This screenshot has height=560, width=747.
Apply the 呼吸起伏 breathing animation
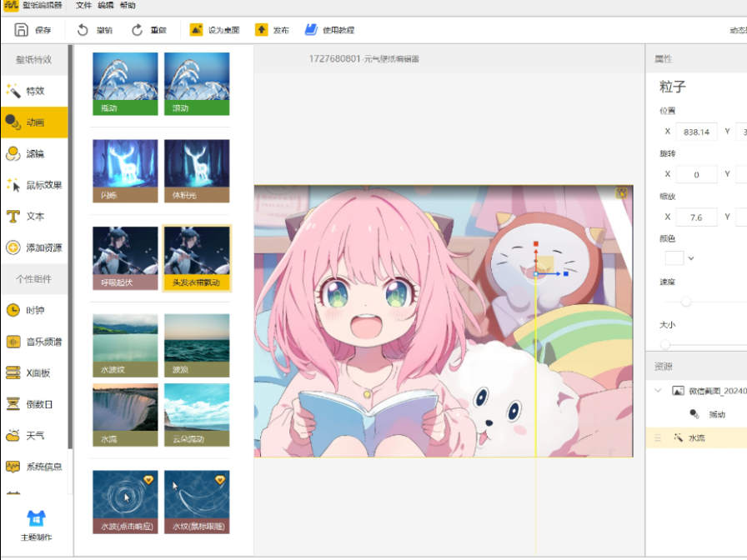125,258
